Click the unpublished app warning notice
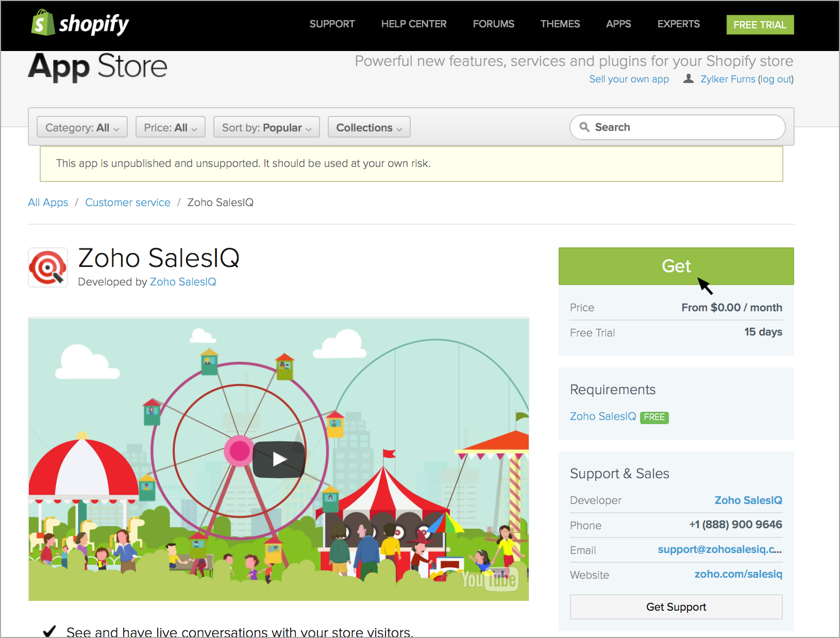 coord(411,164)
